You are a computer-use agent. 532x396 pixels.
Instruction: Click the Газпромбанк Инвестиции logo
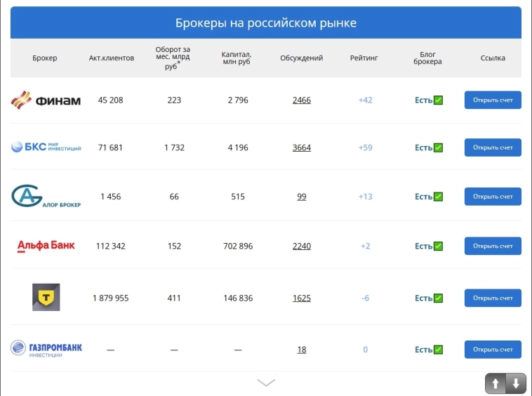[x=46, y=349]
